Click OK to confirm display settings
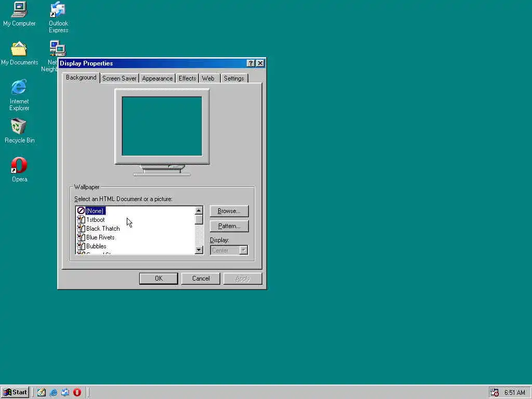 (x=158, y=278)
